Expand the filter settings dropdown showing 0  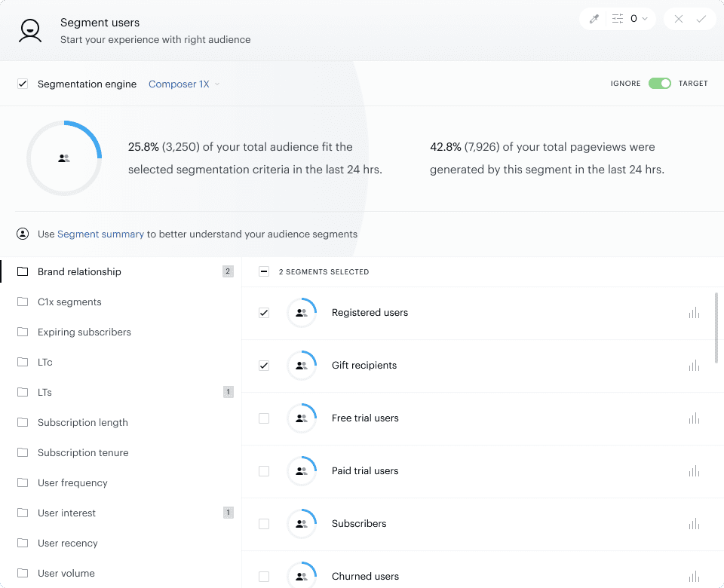point(632,19)
